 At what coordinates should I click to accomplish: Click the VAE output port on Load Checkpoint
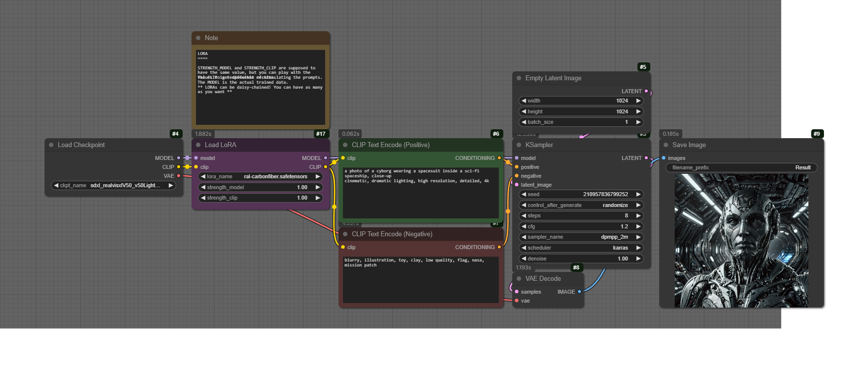click(179, 176)
